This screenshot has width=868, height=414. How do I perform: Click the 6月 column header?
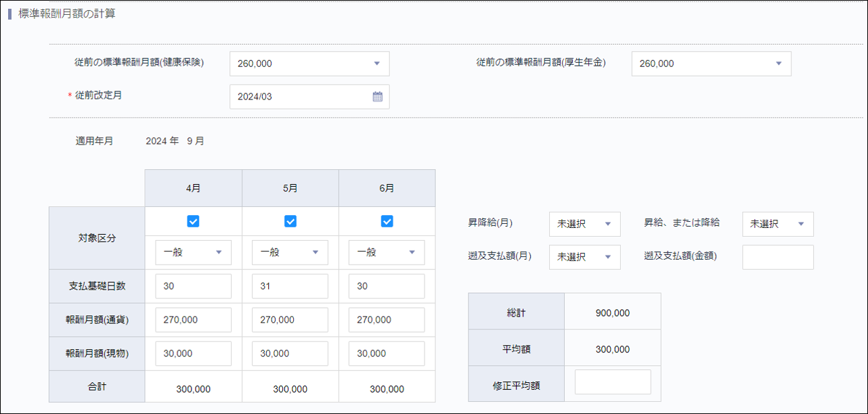(387, 188)
